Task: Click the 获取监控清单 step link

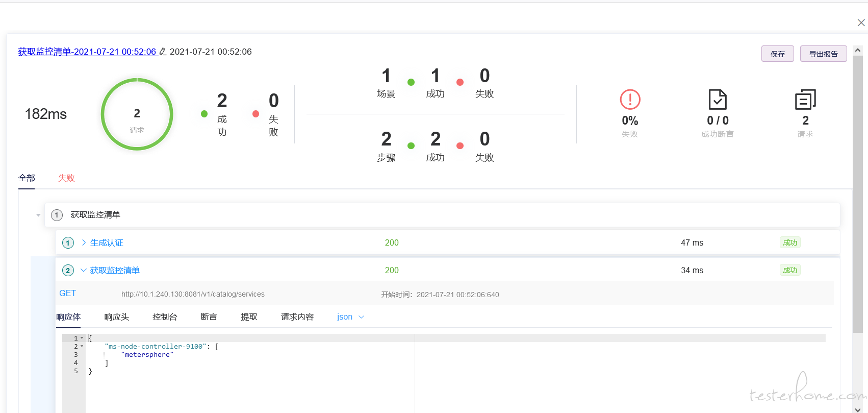Action: (115, 271)
